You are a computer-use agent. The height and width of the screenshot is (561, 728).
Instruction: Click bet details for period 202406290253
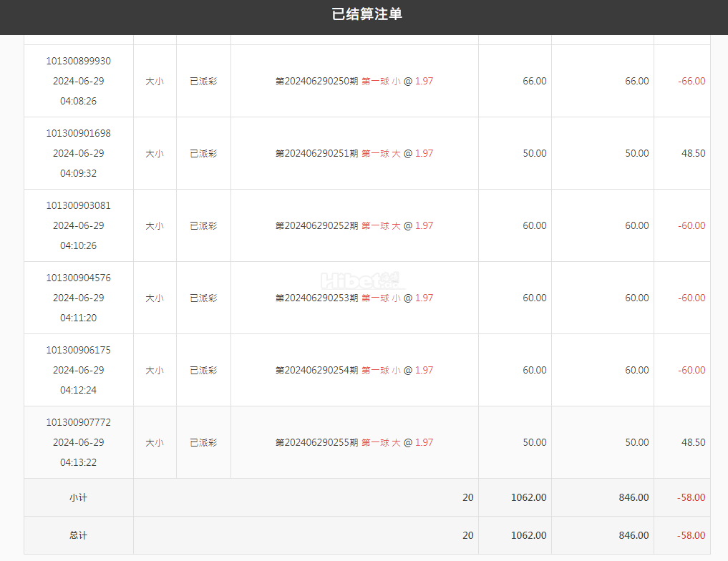(x=354, y=298)
